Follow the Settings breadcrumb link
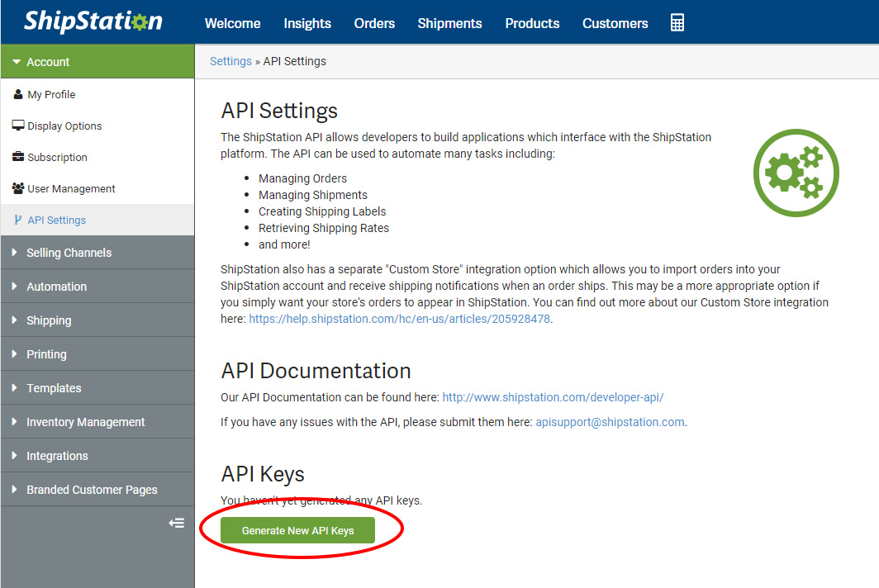Viewport: 879px width, 588px height. pyautogui.click(x=230, y=61)
